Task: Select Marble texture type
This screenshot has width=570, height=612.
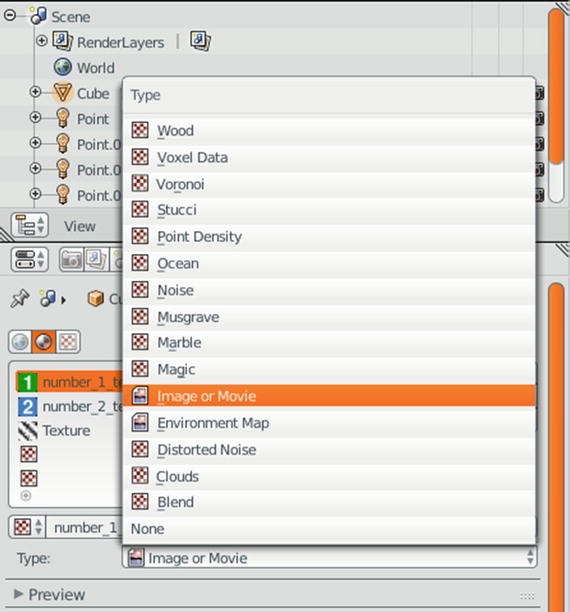Action: [x=329, y=343]
